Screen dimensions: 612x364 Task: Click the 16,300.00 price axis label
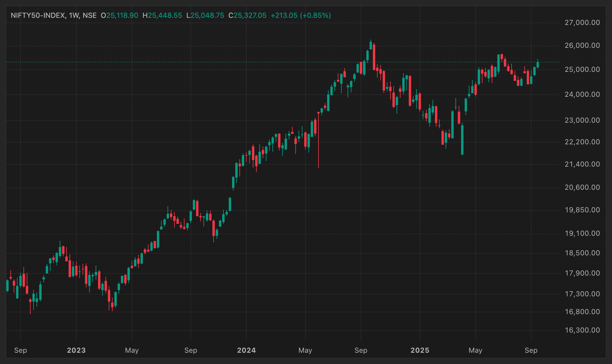click(582, 330)
